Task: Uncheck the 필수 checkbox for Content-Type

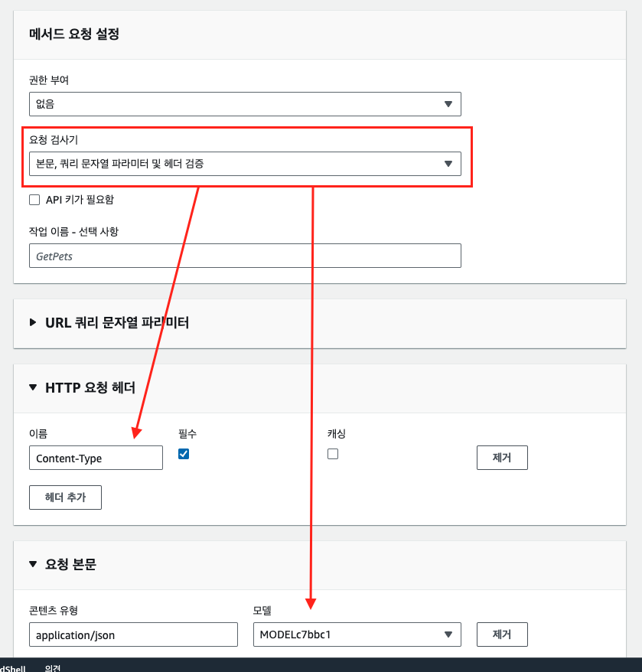Action: [184, 454]
